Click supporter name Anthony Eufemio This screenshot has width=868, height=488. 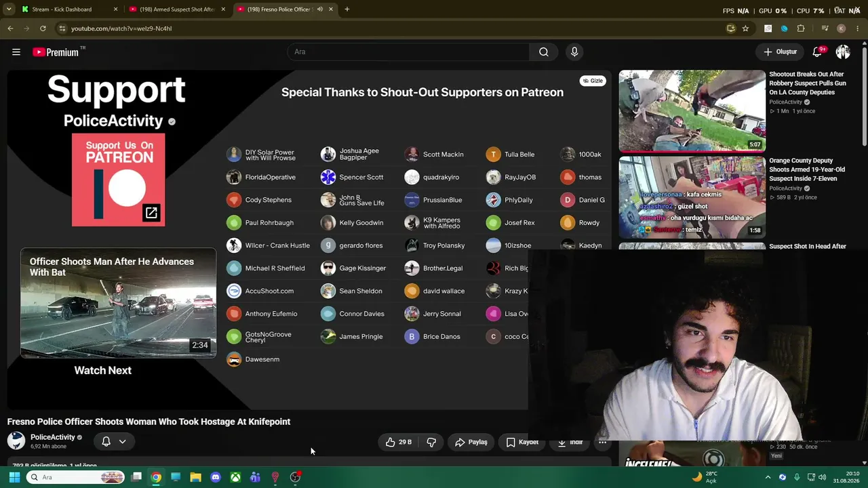(x=271, y=314)
